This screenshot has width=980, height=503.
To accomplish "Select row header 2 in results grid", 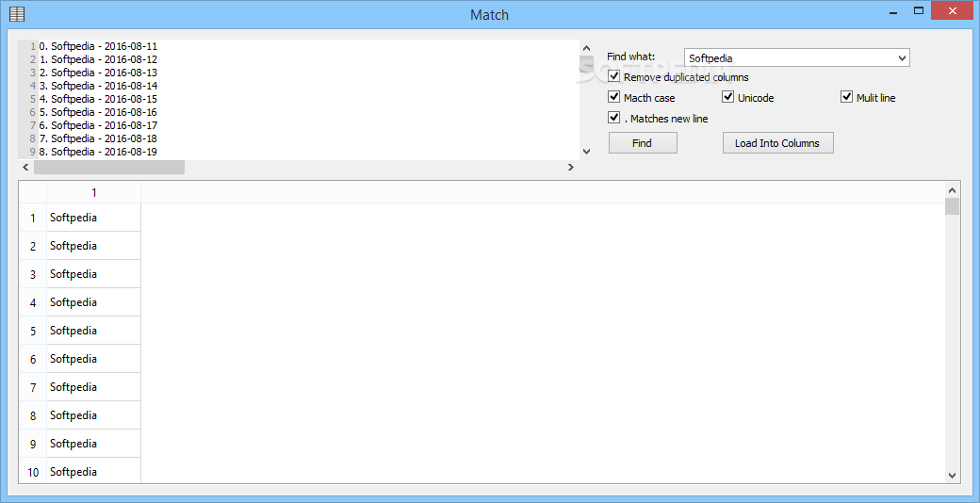I will [x=33, y=246].
